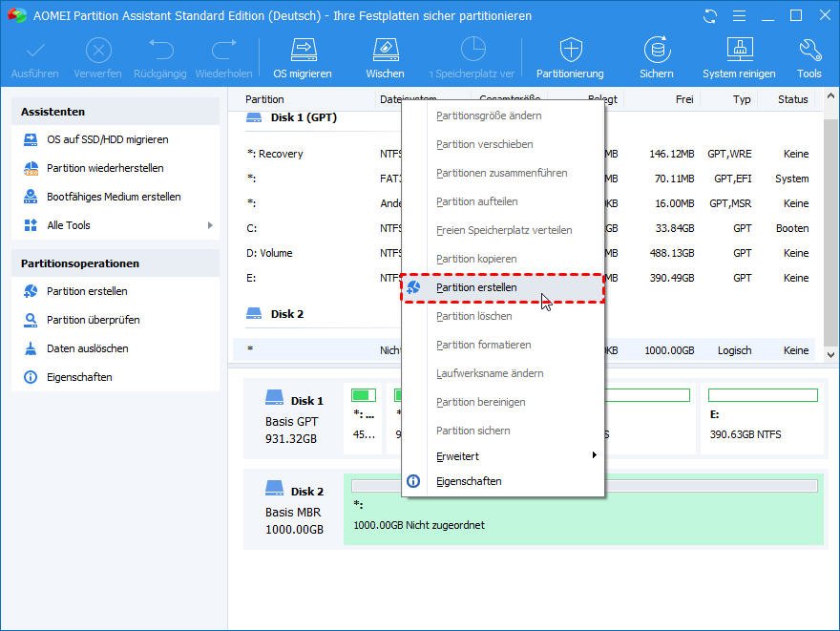Click the Frei column header
The image size is (840, 631).
[x=684, y=99]
